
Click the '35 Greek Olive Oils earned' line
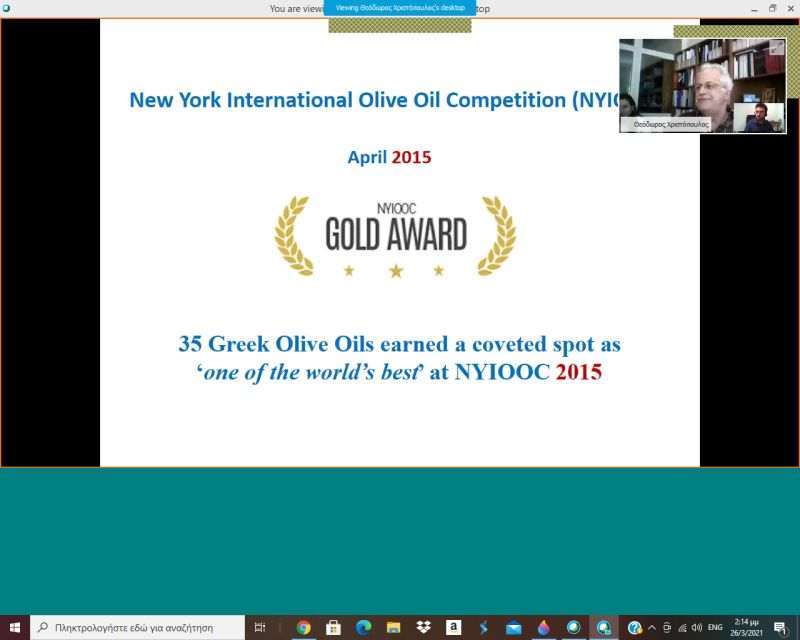(399, 344)
